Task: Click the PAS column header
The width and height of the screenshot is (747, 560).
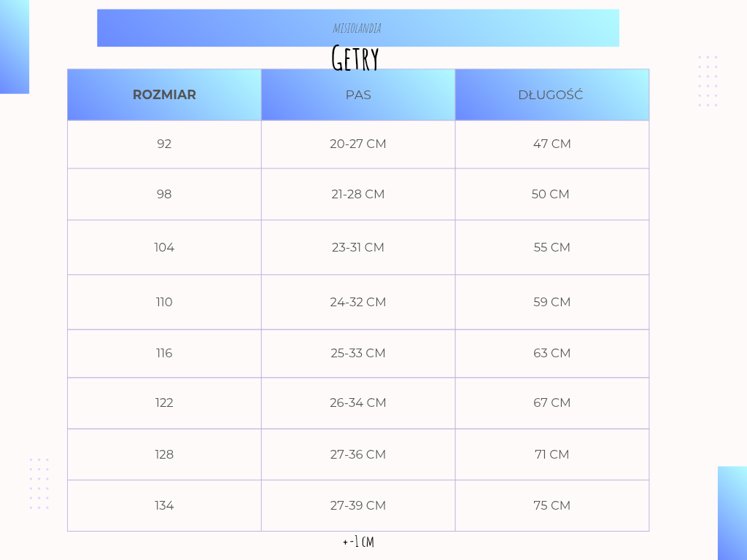Action: [358, 95]
